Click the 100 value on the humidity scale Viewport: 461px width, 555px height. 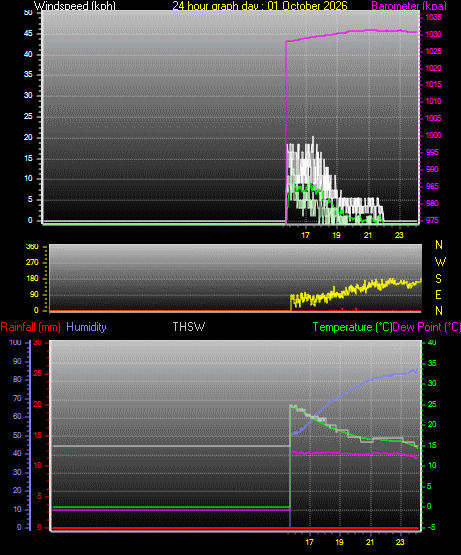tap(16, 343)
